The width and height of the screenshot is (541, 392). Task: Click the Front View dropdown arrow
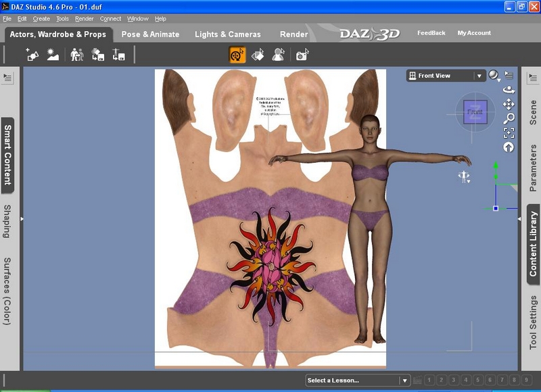479,76
